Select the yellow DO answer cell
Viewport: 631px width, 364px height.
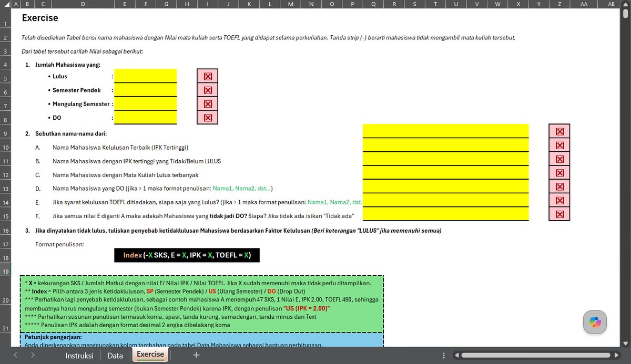tap(146, 118)
